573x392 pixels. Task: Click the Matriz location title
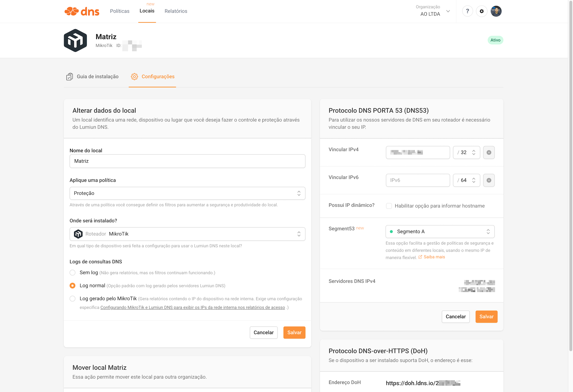click(106, 37)
